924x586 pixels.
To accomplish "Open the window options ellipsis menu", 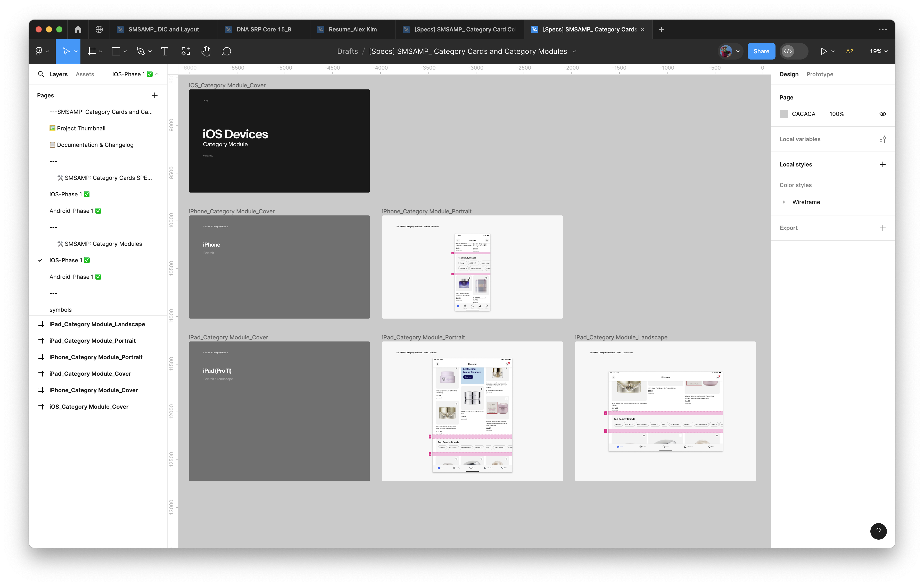I will pos(882,29).
